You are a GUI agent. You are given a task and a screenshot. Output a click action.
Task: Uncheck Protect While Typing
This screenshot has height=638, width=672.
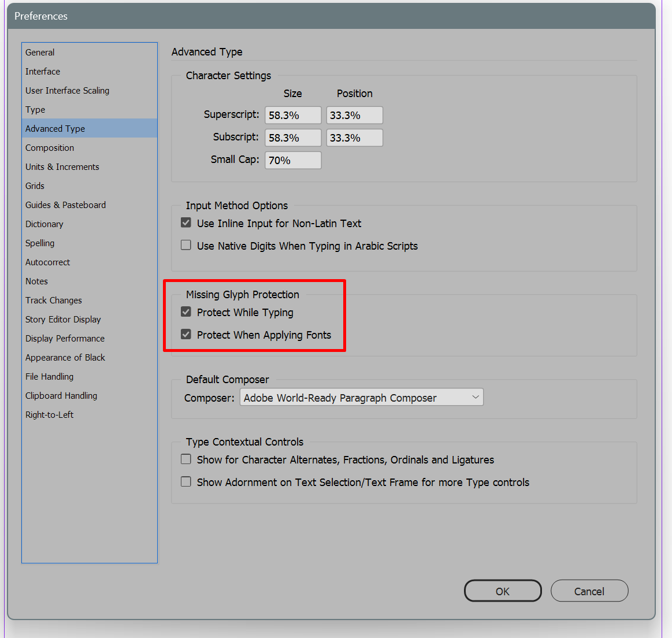coord(185,311)
